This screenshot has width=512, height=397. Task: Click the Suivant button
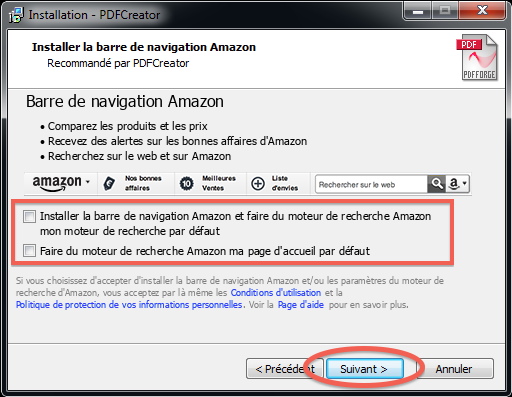pyautogui.click(x=365, y=369)
